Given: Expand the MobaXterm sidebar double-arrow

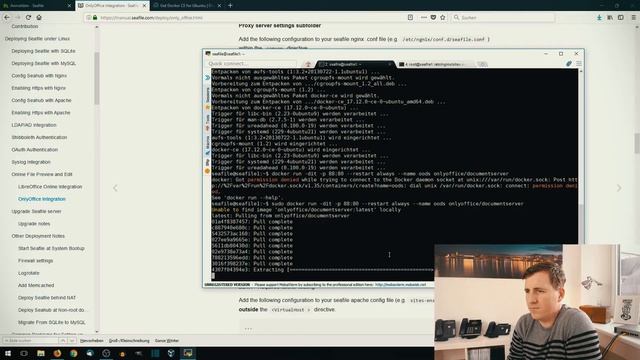Looking at the screenshot, I should coord(207,78).
